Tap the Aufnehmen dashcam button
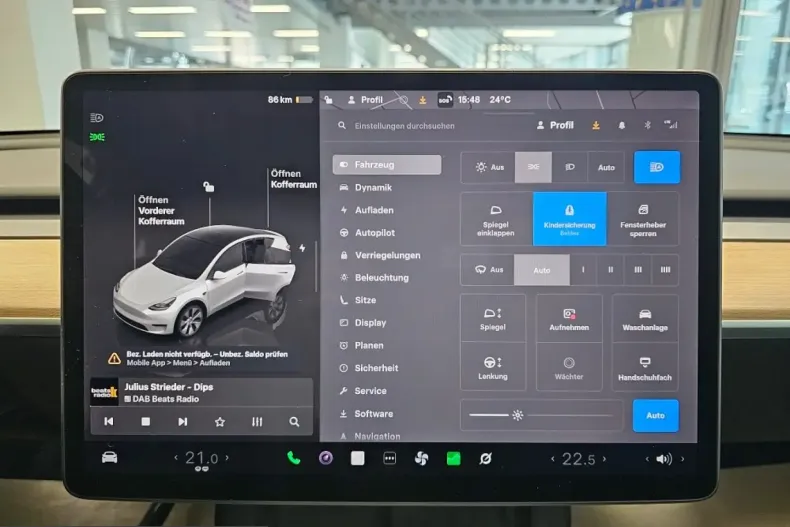Screen dimensions: 790x527 tap(569, 319)
